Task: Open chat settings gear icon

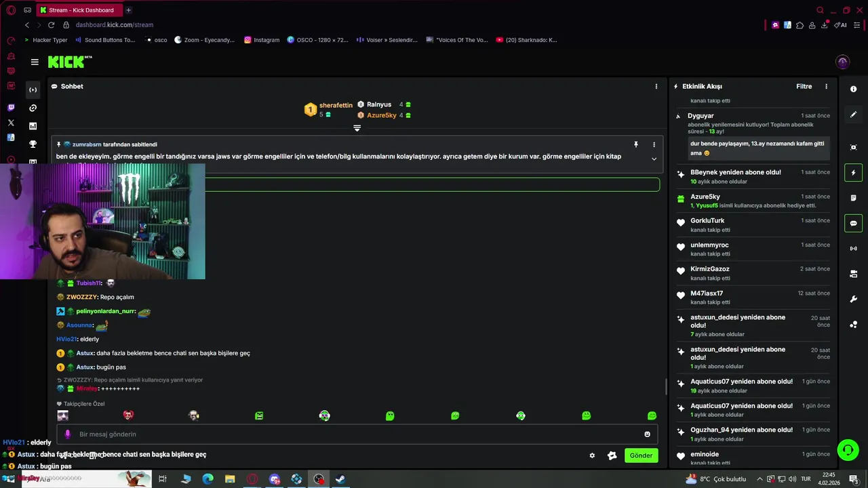Action: (x=592, y=455)
